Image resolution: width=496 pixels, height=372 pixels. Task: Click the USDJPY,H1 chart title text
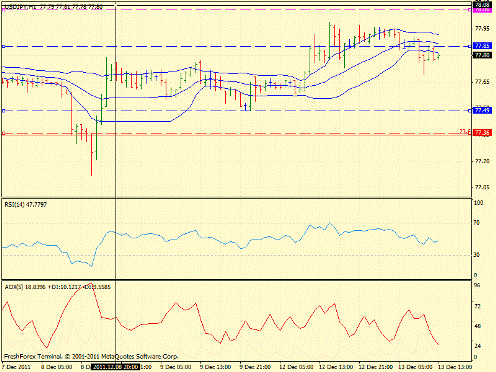(53, 7)
